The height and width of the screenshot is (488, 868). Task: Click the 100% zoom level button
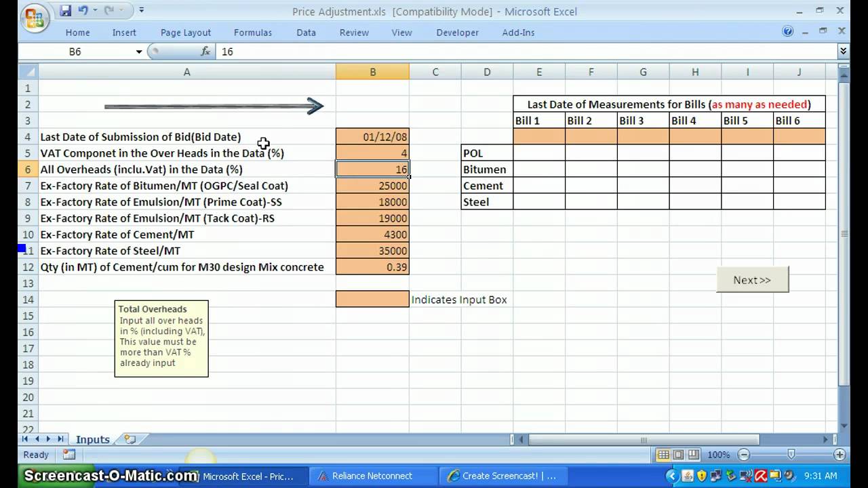coord(719,455)
